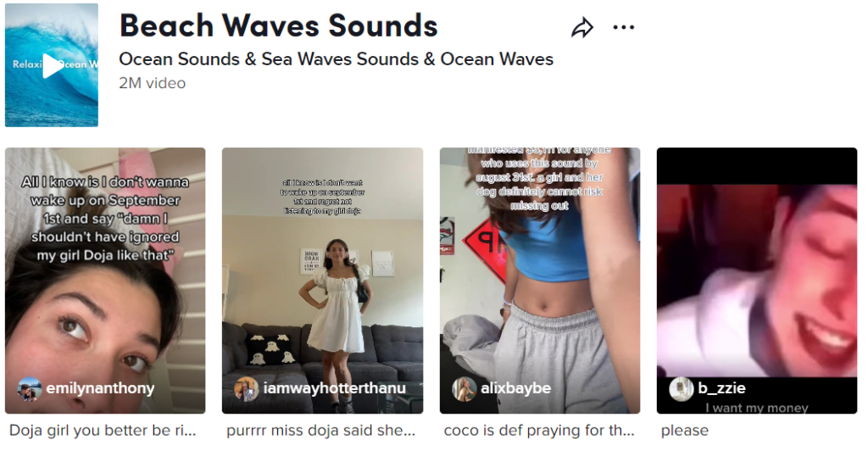
Task: Click the share arrow icon
Action: coord(581,28)
